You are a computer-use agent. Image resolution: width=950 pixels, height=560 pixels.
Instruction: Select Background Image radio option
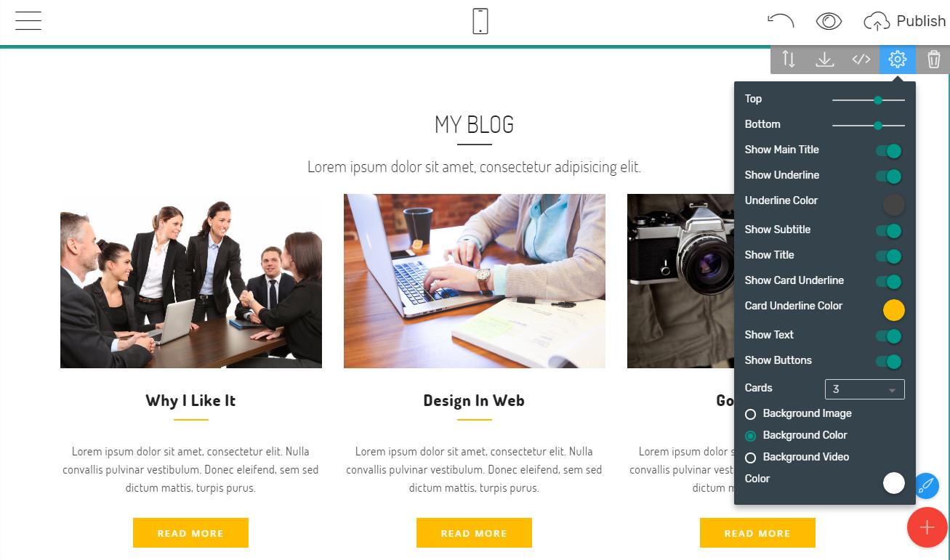point(798,413)
